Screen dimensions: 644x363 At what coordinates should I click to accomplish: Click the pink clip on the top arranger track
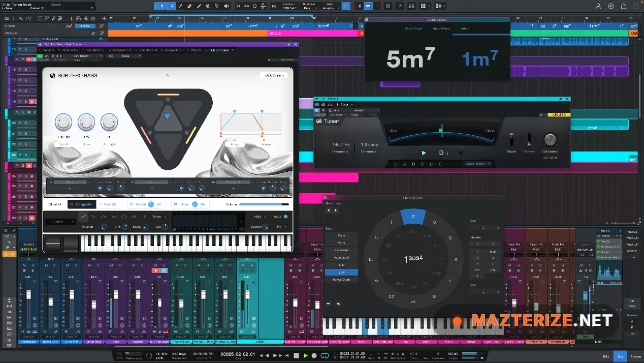pyautogui.click(x=313, y=33)
